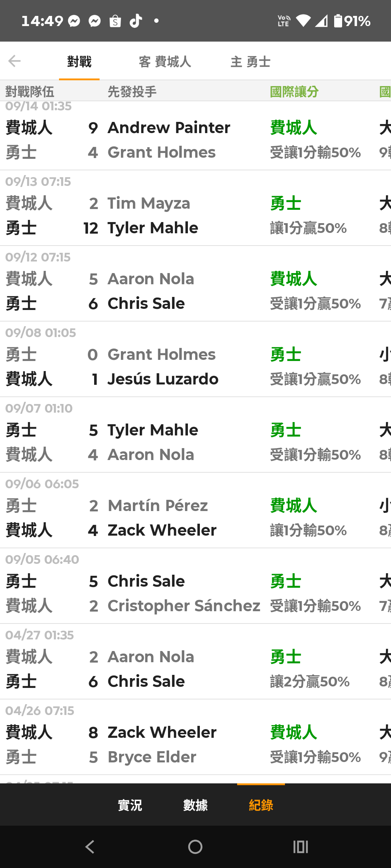Viewport: 391px width, 868px height.
Task: Open the 09/08 Jesús Luzardo game row
Action: coord(195,359)
